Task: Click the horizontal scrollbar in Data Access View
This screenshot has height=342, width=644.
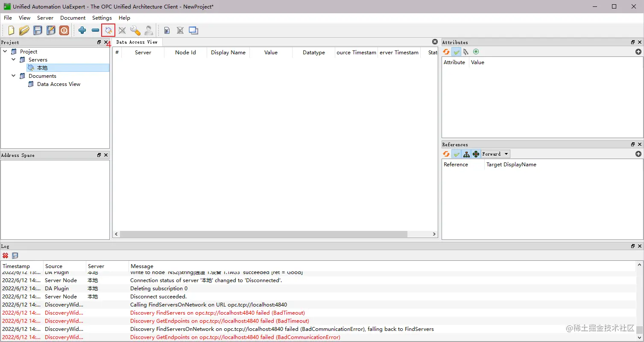Action: click(263, 234)
